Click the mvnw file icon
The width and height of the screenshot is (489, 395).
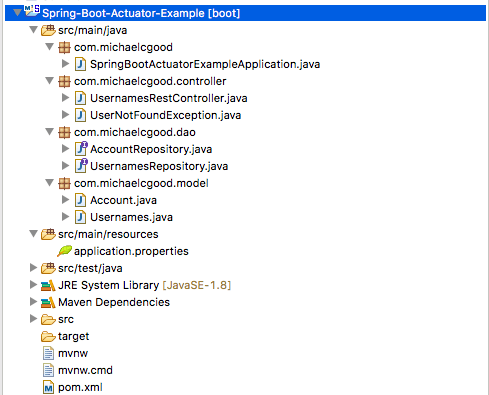[x=48, y=353]
